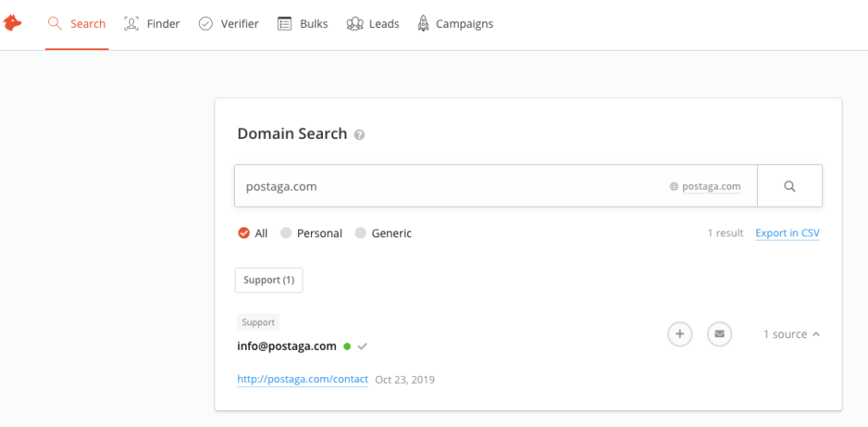Switch to the Finder tab
The width and height of the screenshot is (868, 427).
tap(153, 25)
